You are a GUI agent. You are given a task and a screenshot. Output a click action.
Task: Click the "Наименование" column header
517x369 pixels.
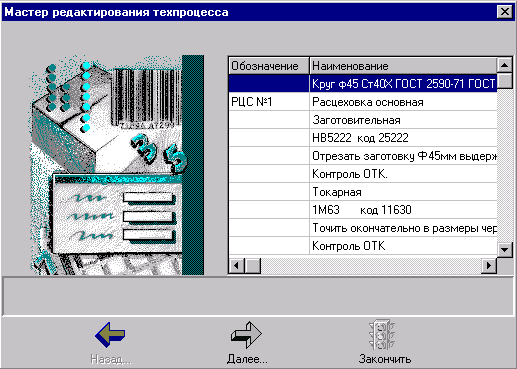point(403,66)
